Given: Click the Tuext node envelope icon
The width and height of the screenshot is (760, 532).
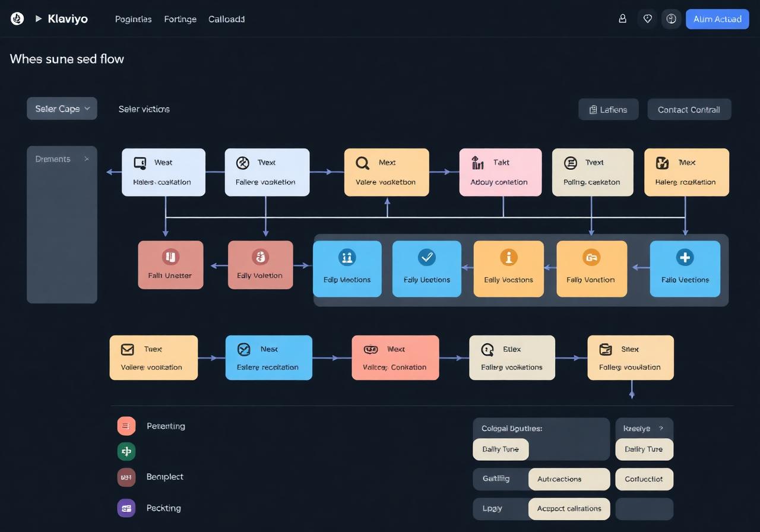Looking at the screenshot, I should click(127, 349).
